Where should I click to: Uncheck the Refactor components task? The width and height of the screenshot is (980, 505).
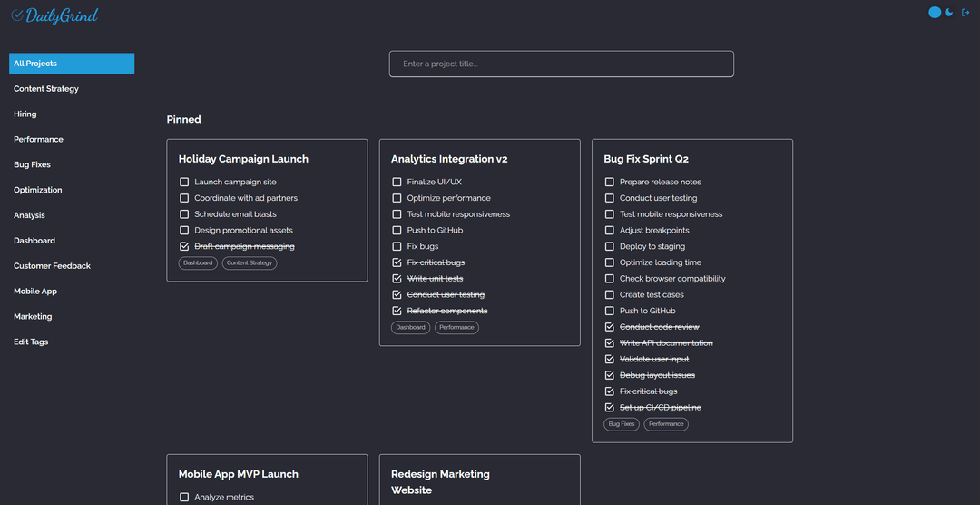[397, 312]
